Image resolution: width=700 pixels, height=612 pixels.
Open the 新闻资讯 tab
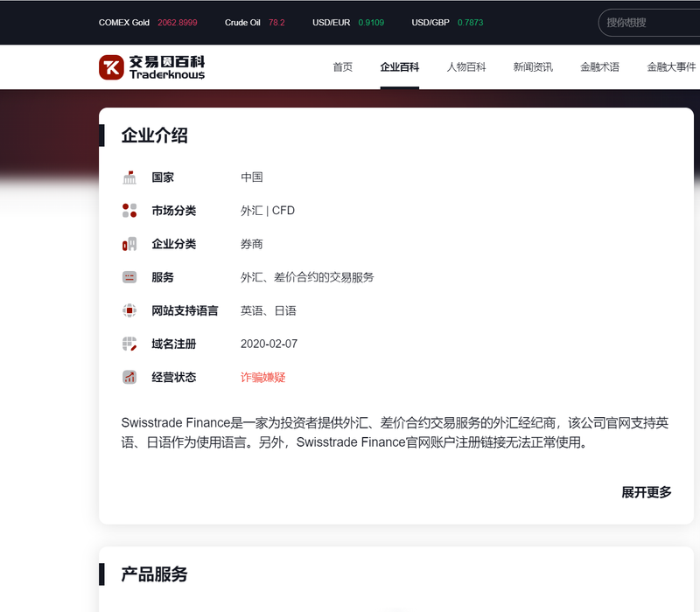[533, 67]
